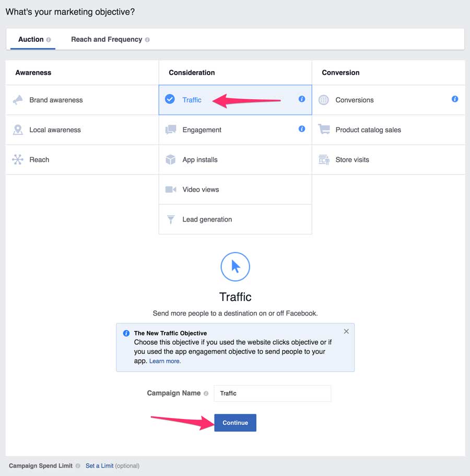This screenshot has height=476, width=470.
Task: Choose the Engagement objective
Action: (235, 130)
